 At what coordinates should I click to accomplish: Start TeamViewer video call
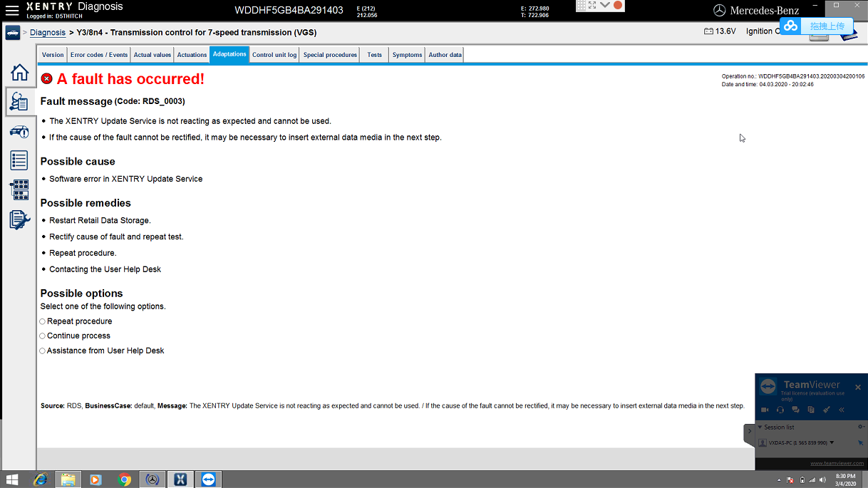coord(765,410)
